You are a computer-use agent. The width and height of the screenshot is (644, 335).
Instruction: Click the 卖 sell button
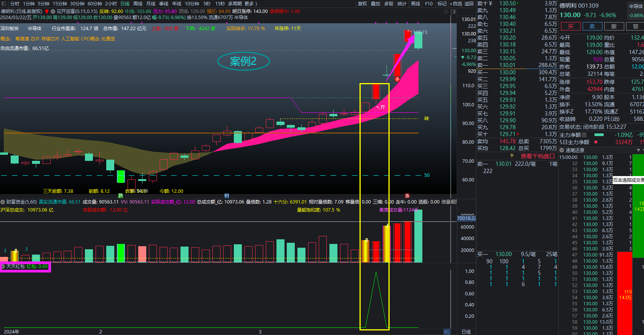point(592,26)
